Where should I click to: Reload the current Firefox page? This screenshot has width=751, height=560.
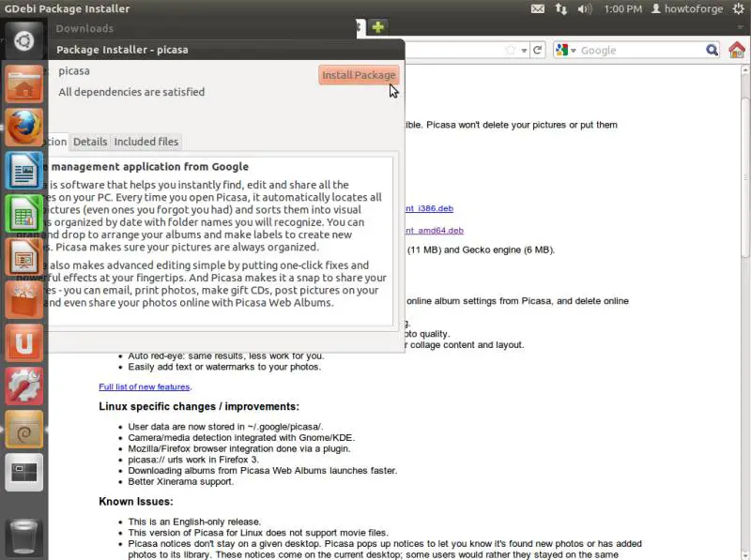point(538,50)
